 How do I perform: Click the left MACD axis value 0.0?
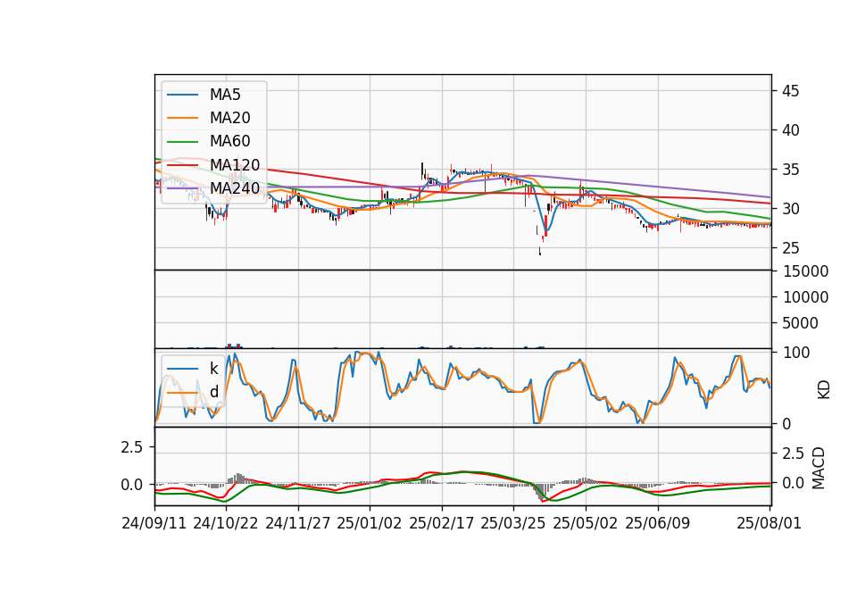point(132,485)
